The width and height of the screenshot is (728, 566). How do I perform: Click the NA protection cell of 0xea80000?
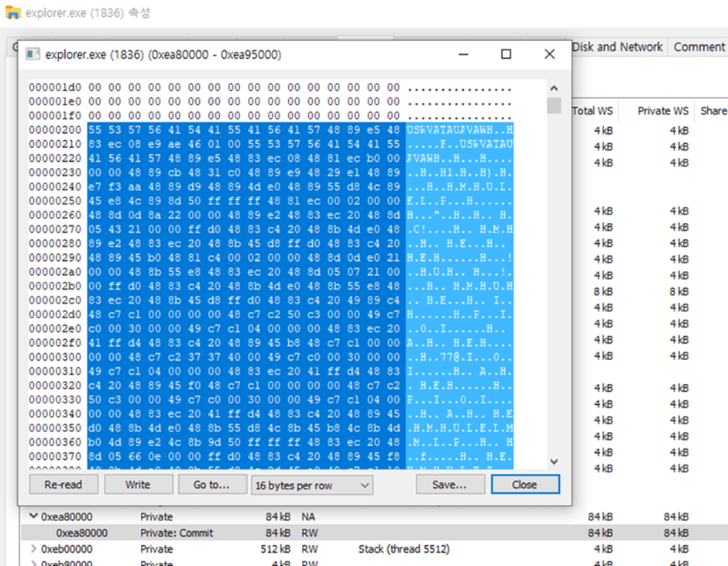coord(308,516)
